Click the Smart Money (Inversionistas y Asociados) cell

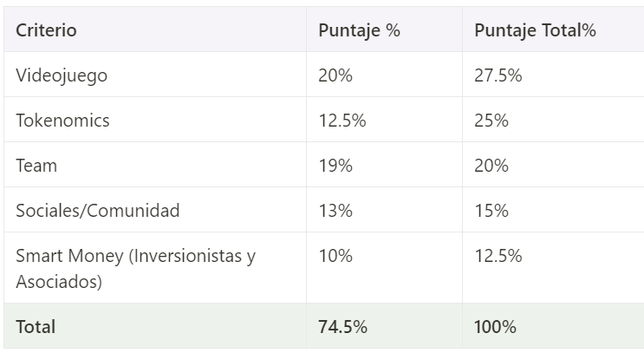tap(136, 269)
